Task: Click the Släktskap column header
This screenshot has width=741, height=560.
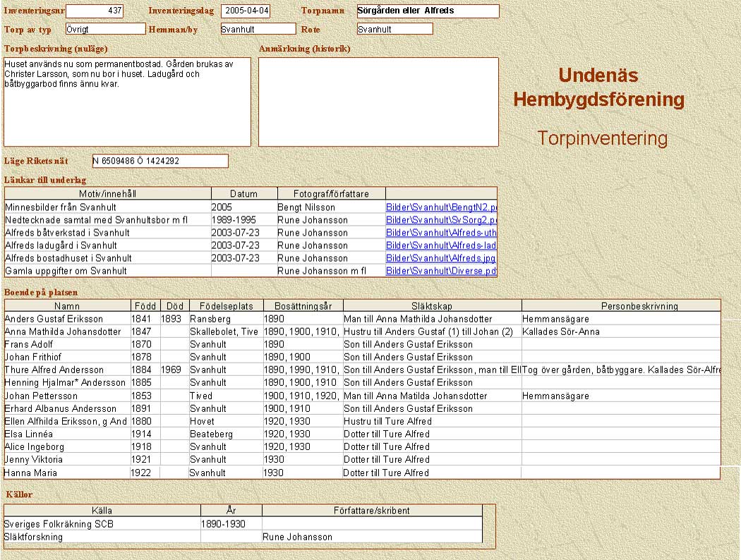Action: click(432, 306)
